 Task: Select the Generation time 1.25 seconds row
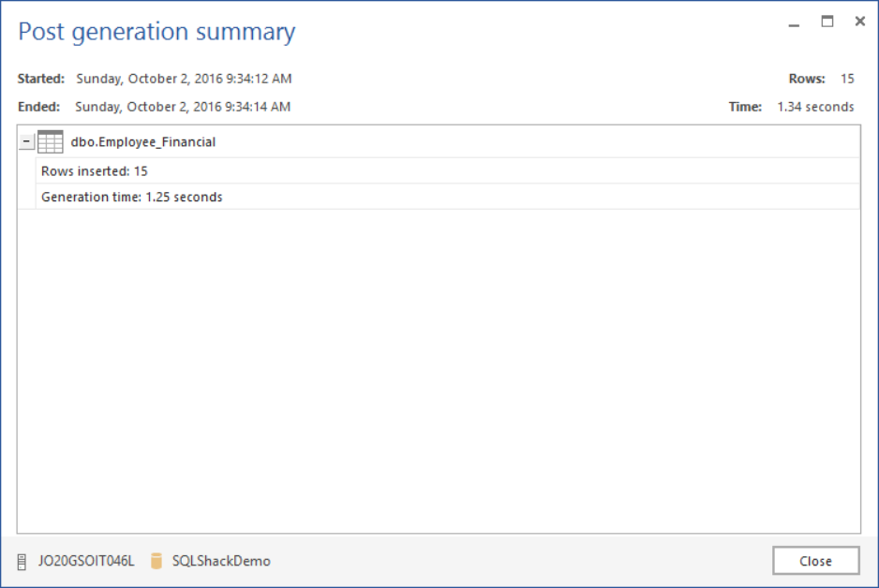point(132,197)
